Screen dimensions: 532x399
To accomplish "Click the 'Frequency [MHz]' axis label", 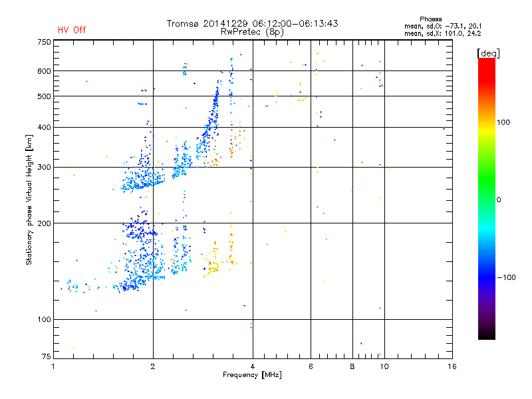I will tap(252, 375).
